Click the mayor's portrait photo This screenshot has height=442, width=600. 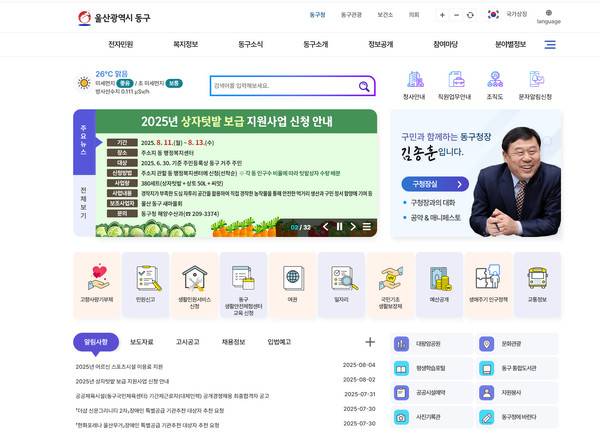tap(516, 182)
